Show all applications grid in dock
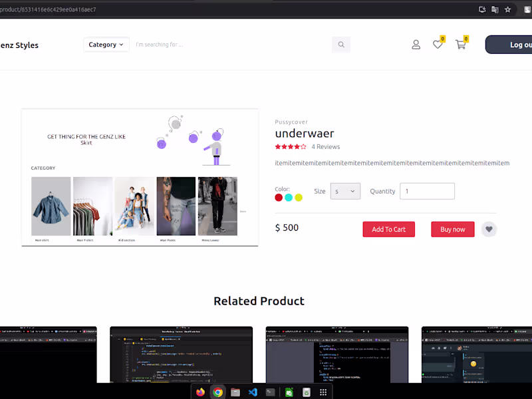This screenshot has height=399, width=532. click(x=323, y=392)
